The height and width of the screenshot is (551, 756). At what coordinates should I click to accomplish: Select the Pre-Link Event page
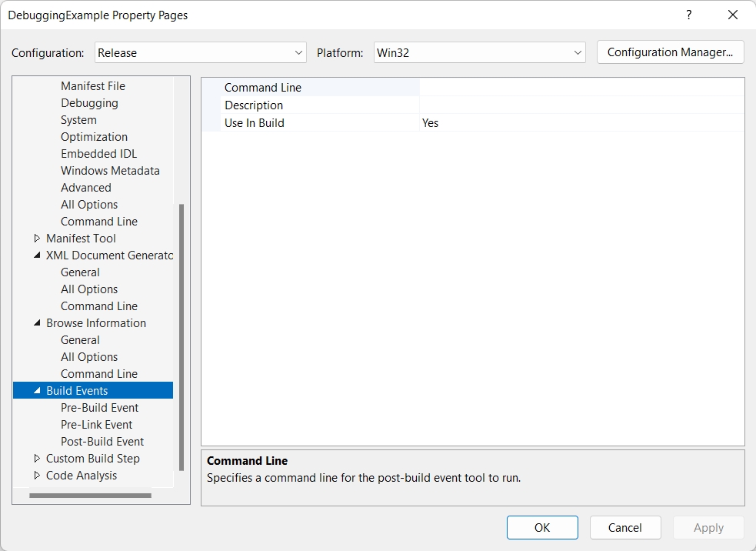tap(96, 425)
